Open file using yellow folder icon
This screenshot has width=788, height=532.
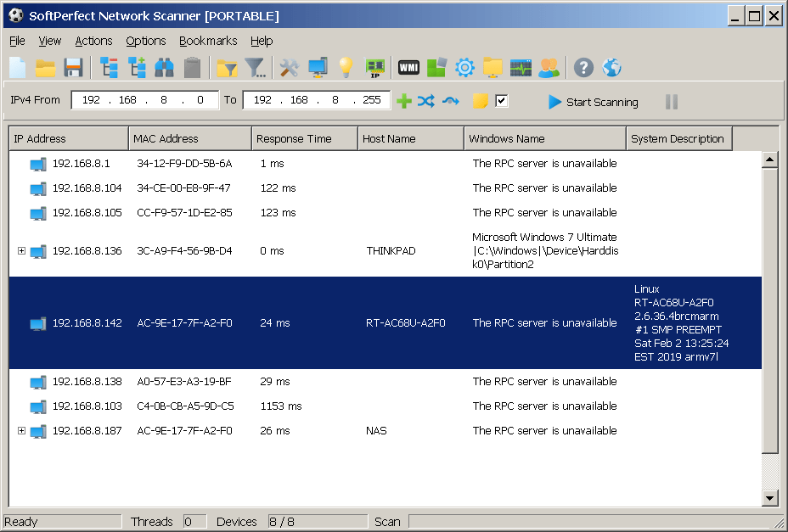45,68
